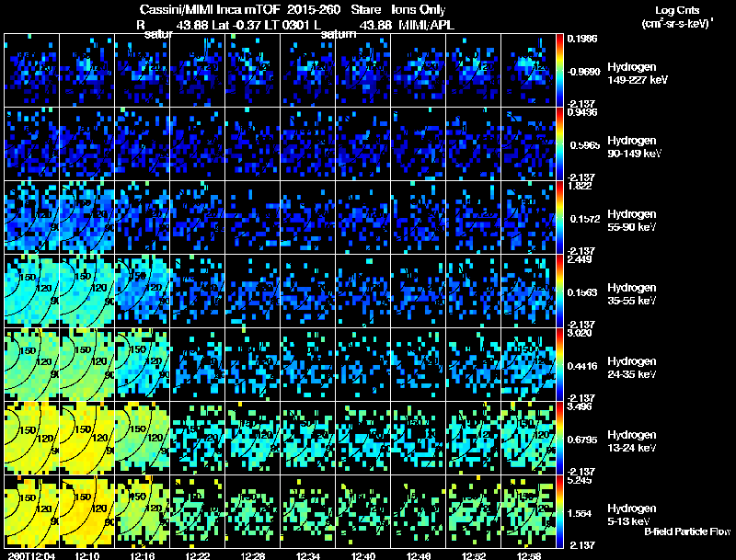This screenshot has width=736, height=560.
Task: Select the '12:58' time axis label
Action: coord(529,555)
